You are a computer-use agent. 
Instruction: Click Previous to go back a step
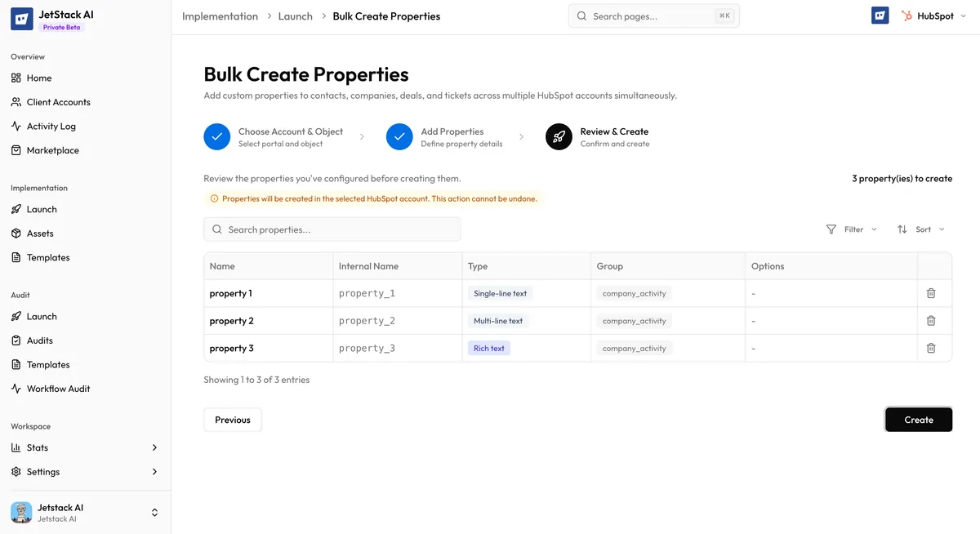coord(232,419)
